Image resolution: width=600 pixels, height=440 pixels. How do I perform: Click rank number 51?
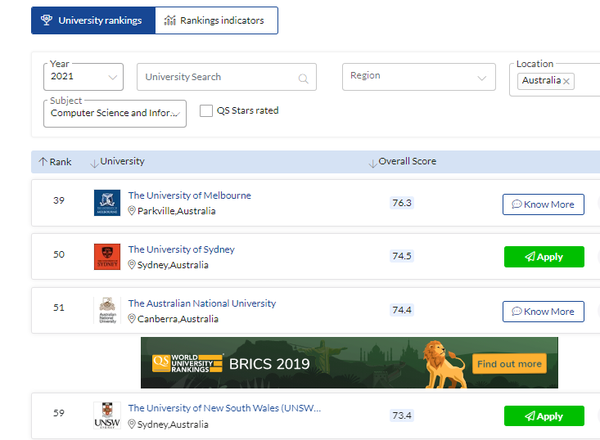point(59,308)
